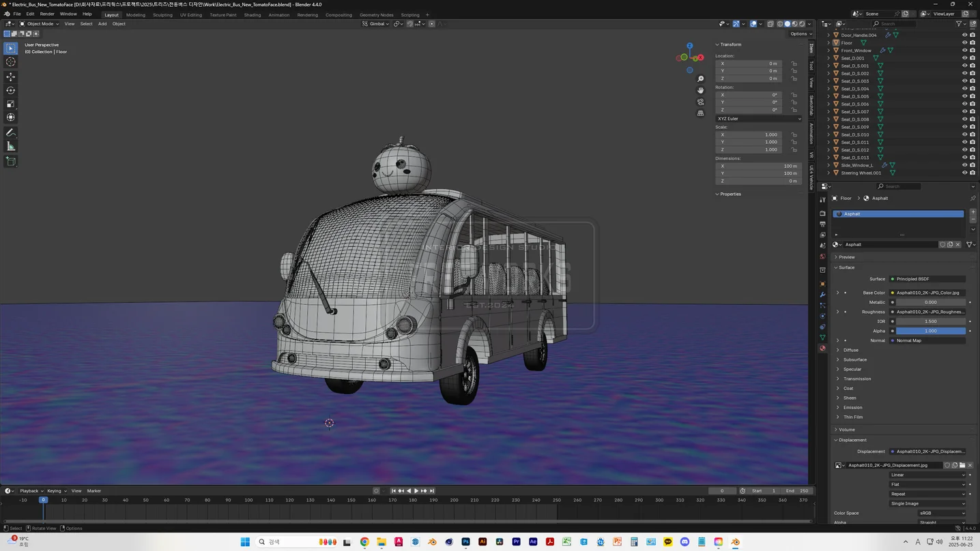
Task: Open image file folder icon for Displacement.jpg
Action: (962, 466)
